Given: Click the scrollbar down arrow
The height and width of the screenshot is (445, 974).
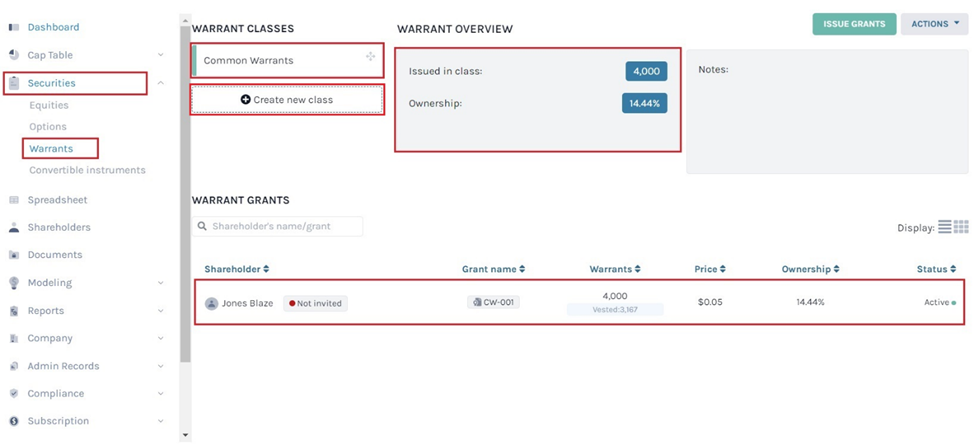Looking at the screenshot, I should tap(185, 435).
